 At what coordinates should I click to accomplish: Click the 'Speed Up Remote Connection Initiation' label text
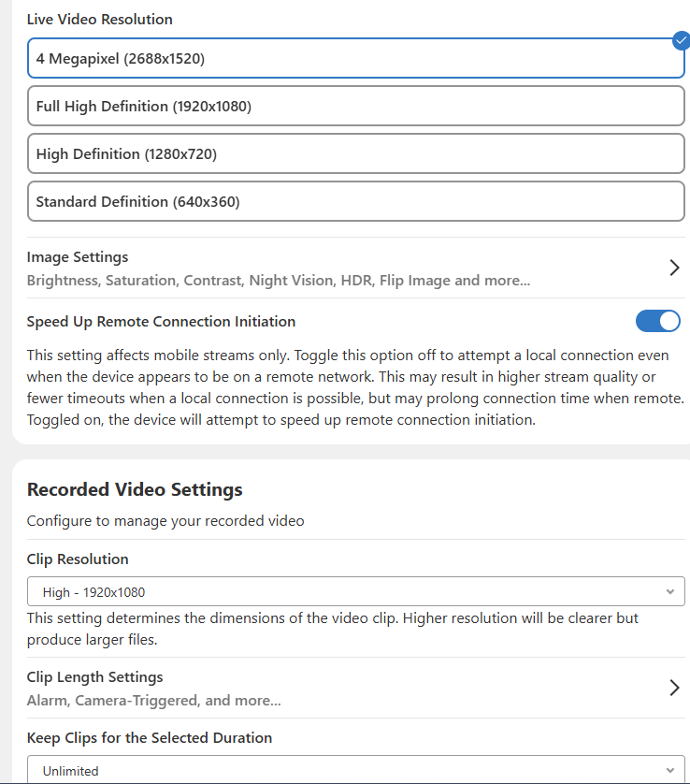click(161, 321)
